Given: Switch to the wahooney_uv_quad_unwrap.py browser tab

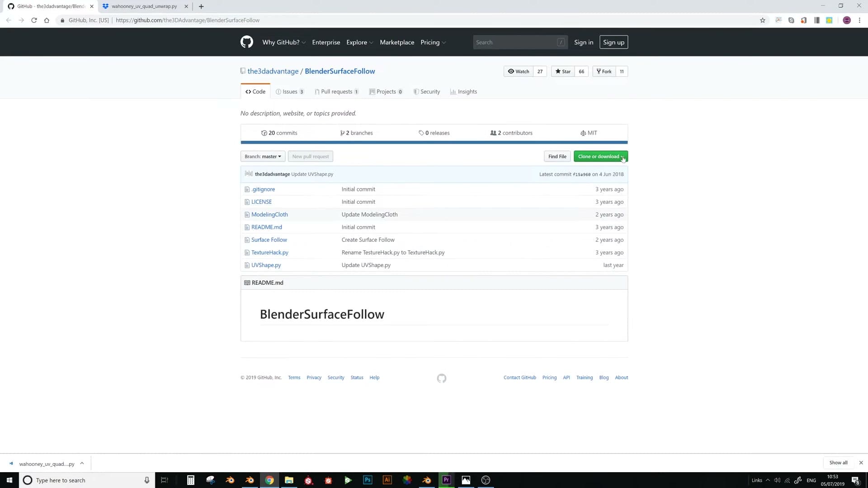Looking at the screenshot, I should pos(145,6).
